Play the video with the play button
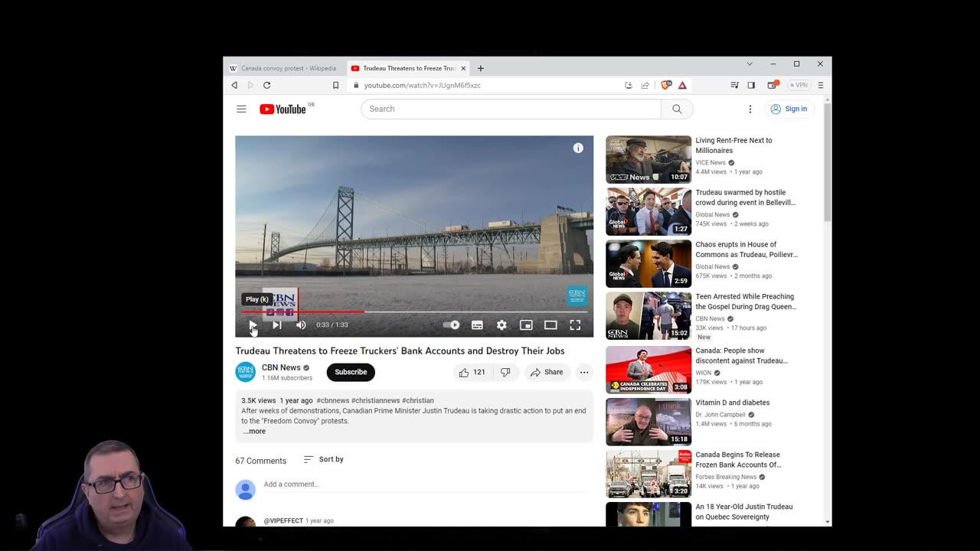The image size is (980, 551). click(253, 325)
